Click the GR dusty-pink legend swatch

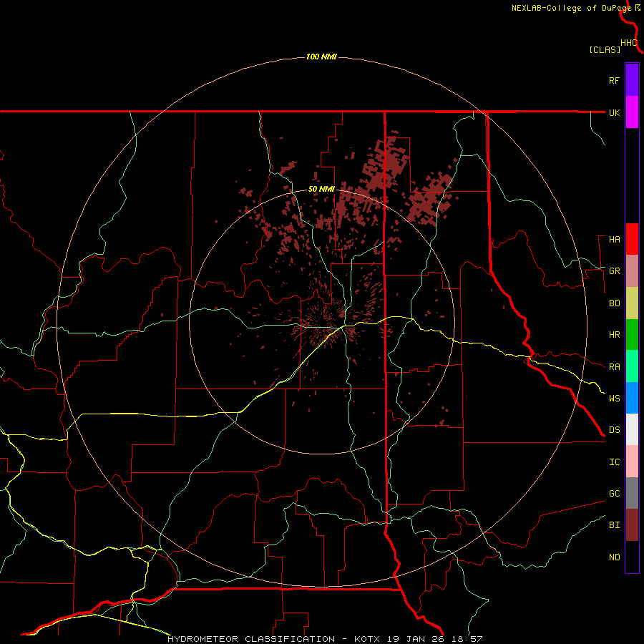pos(632,271)
